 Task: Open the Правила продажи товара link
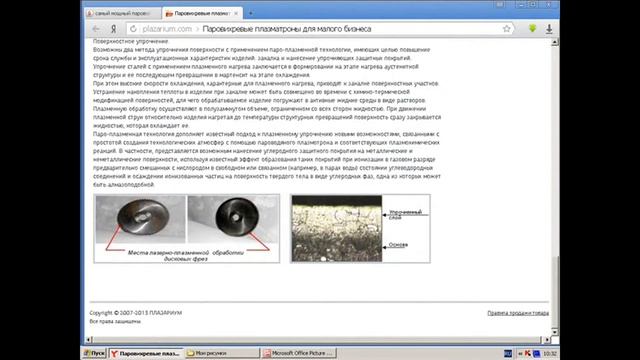point(518,313)
